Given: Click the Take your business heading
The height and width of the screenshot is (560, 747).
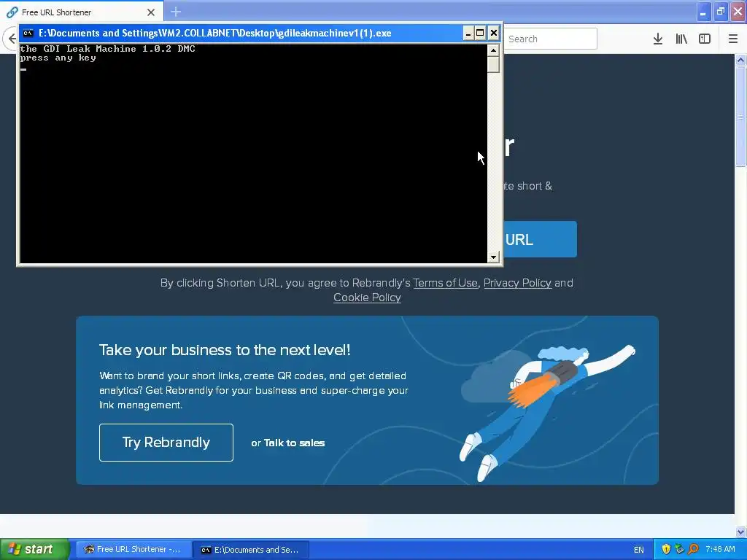Looking at the screenshot, I should tap(225, 350).
